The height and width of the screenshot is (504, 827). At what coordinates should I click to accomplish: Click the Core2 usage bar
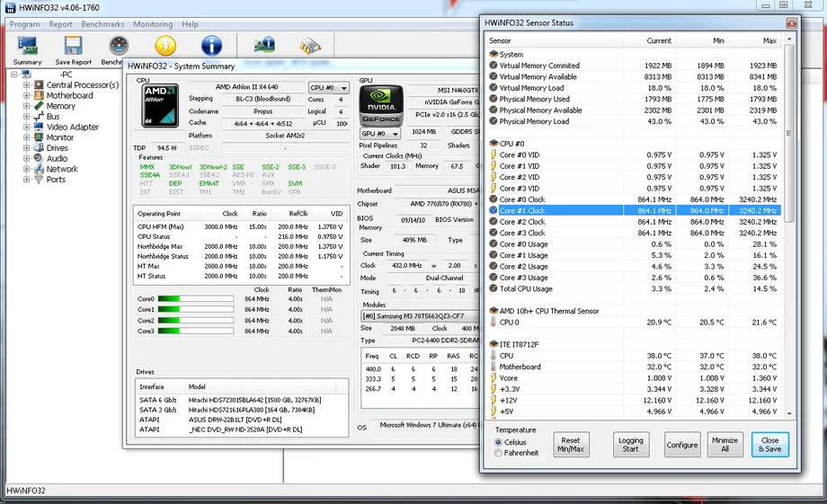pos(196,321)
